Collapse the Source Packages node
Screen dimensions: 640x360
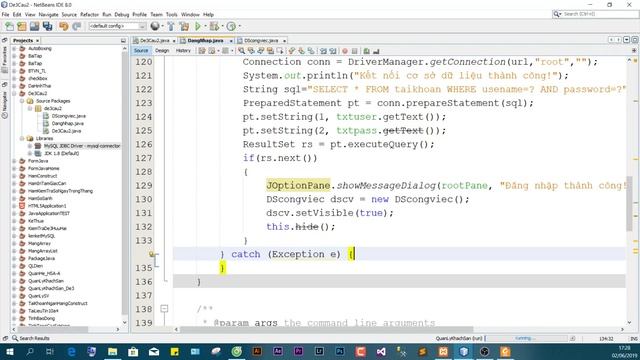pyautogui.click(x=22, y=101)
